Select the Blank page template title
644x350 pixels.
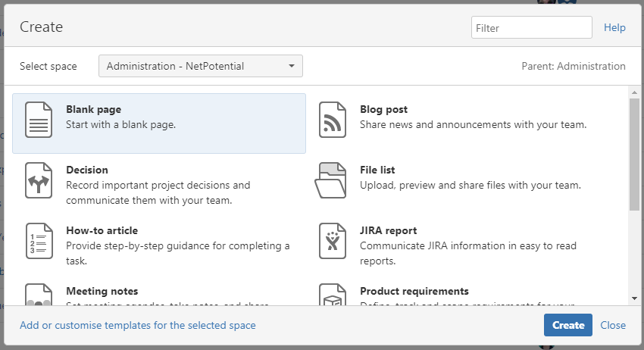coord(93,110)
